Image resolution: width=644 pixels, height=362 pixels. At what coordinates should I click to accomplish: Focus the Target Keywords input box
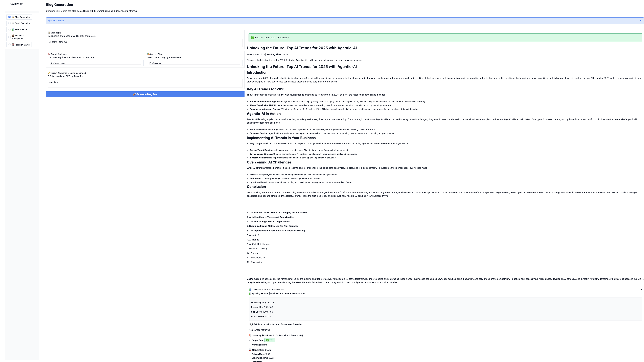coord(145,83)
